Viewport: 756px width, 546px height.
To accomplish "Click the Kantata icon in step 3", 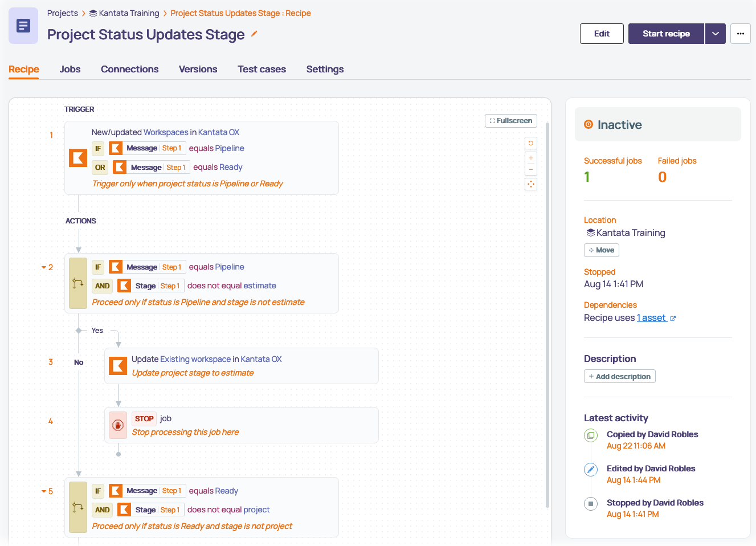I will [118, 366].
